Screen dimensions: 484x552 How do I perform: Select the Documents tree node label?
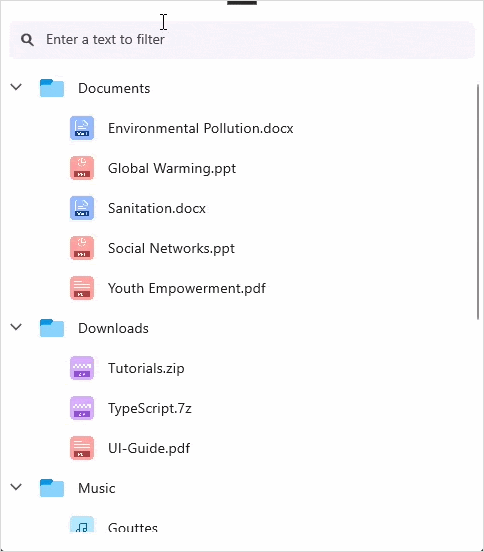coord(114,88)
